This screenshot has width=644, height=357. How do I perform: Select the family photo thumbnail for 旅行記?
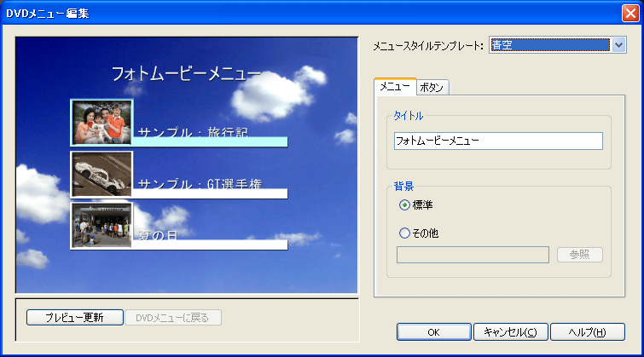pos(102,123)
